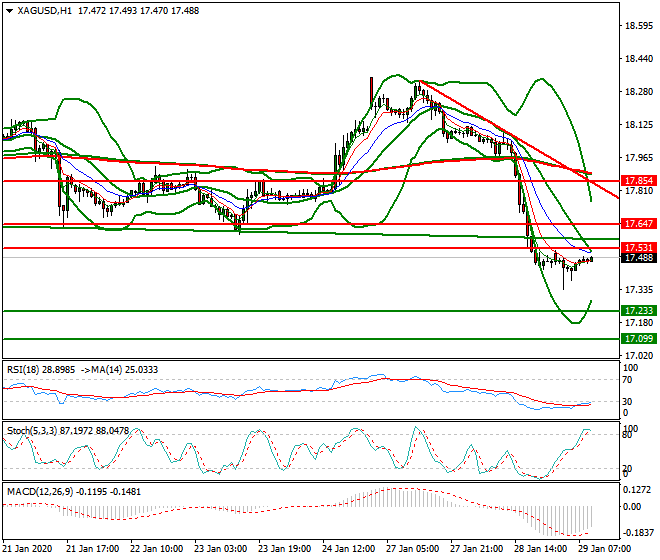This screenshot has height=560, width=660.
Task: Click the 18.595 price scale value
Action: click(639, 26)
